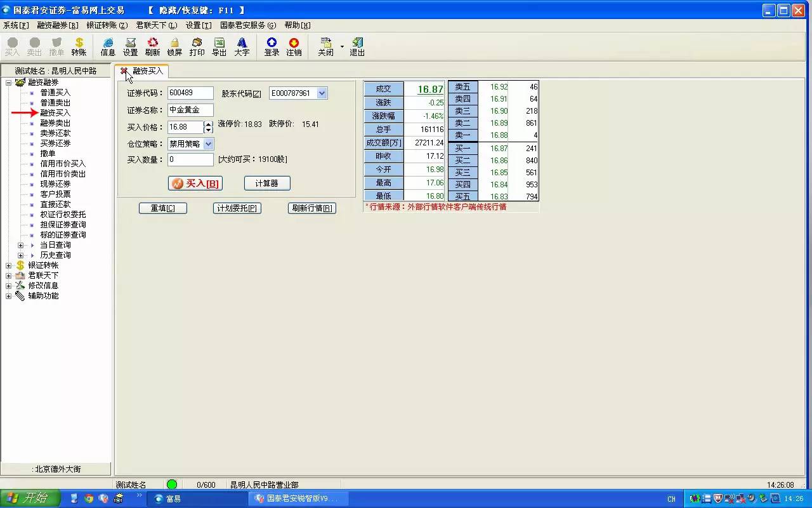
Task: Close the 融资买入 tab with red X
Action: pyautogui.click(x=124, y=71)
